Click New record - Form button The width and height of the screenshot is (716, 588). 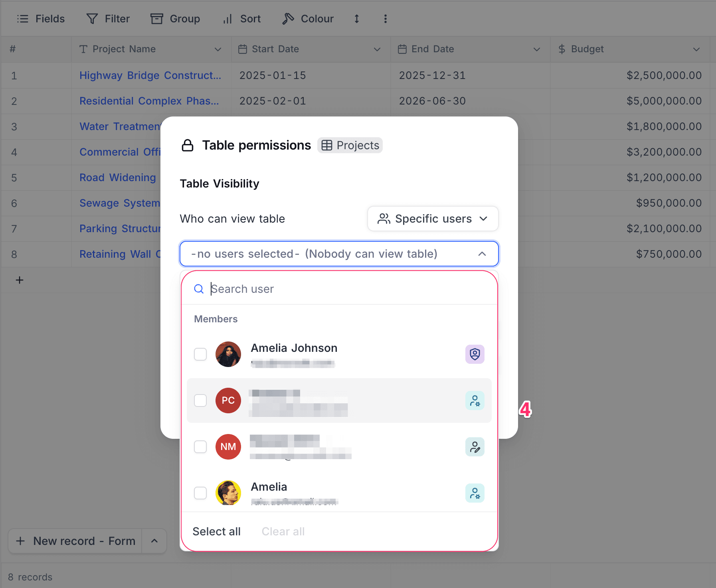click(x=76, y=541)
